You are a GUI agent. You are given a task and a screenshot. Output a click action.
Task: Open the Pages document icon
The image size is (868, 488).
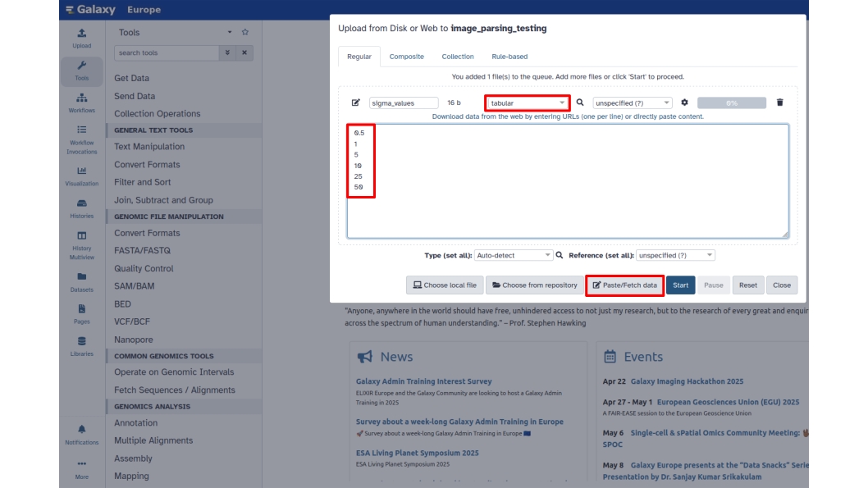point(81,308)
